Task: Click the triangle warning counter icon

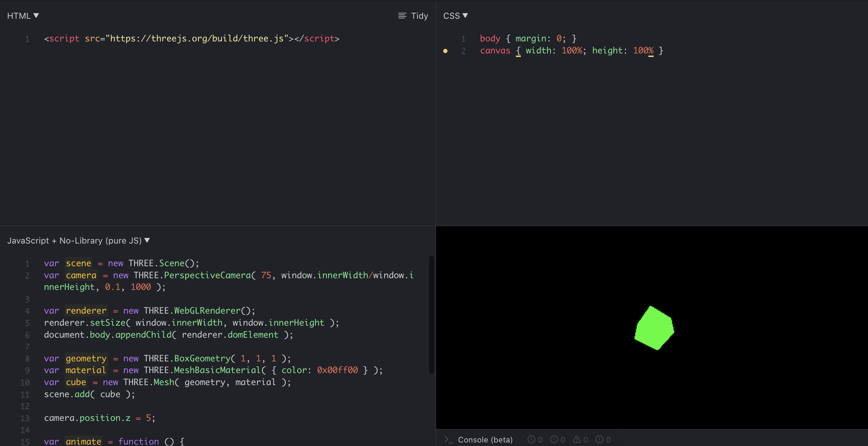Action: (x=577, y=439)
